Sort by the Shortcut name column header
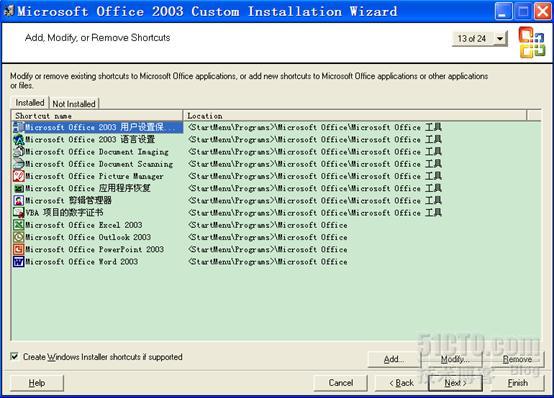This screenshot has width=554, height=398. [98, 116]
